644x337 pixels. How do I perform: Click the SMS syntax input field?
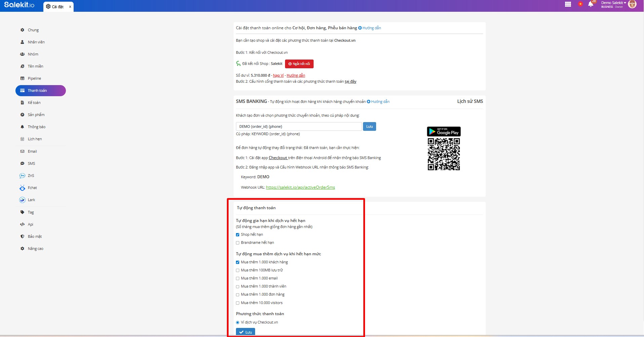point(298,126)
